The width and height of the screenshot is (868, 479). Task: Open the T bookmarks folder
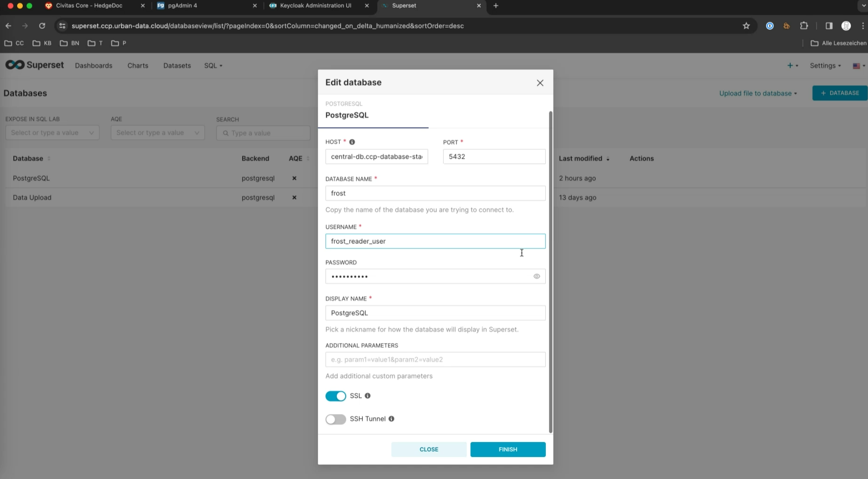95,43
